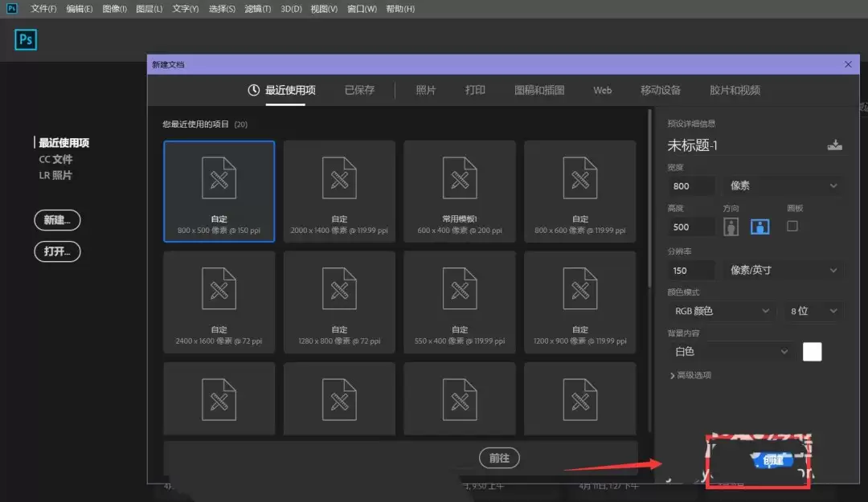The height and width of the screenshot is (502, 868).
Task: Select portrait orientation icon
Action: [731, 227]
